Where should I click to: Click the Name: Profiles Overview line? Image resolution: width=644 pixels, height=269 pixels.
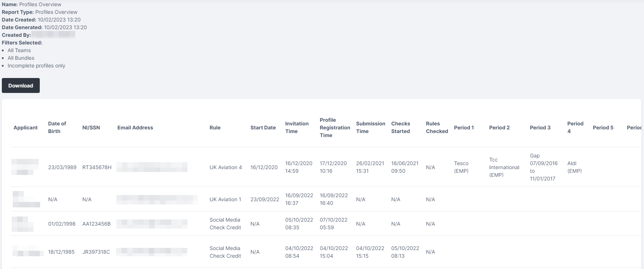(31, 4)
